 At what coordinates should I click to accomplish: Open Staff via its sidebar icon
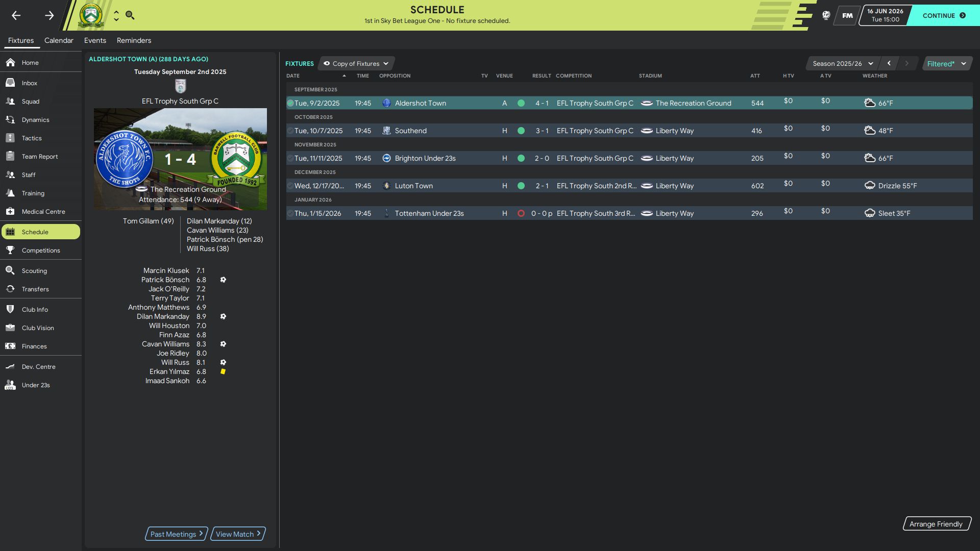click(10, 174)
